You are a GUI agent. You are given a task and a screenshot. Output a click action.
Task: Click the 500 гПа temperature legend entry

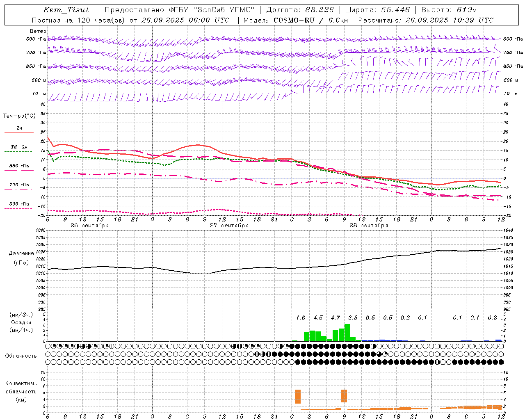pos(19,204)
